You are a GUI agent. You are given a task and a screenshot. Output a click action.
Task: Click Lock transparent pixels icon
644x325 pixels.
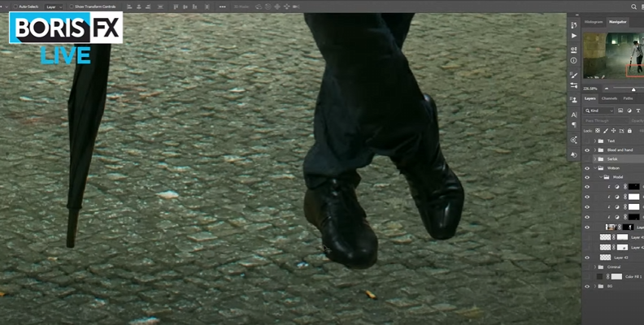(598, 131)
